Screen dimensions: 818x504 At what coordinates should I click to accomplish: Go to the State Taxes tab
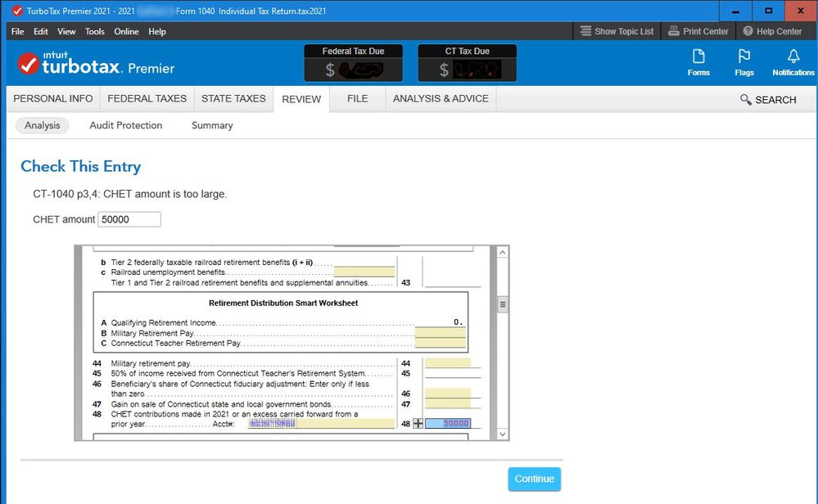tap(233, 98)
